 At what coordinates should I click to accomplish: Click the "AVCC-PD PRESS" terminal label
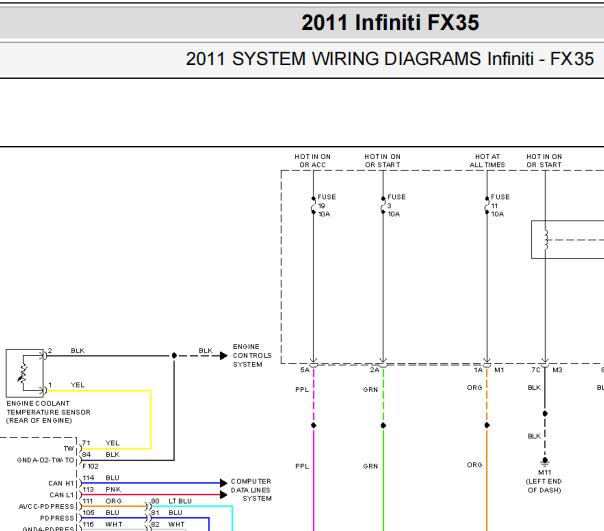tap(46, 507)
